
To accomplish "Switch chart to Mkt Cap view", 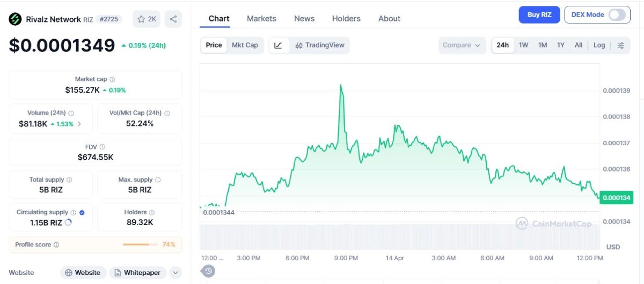I will point(245,46).
